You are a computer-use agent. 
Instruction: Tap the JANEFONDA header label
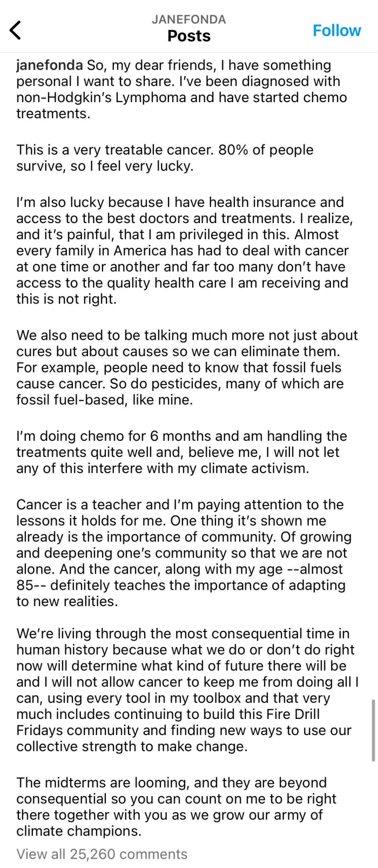(189, 19)
